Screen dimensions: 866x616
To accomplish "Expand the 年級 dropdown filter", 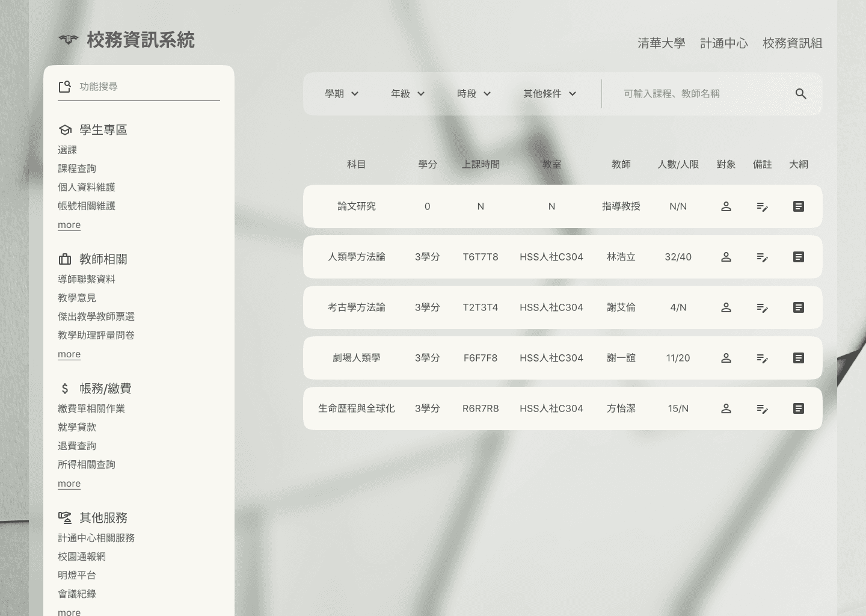I will tap(408, 94).
